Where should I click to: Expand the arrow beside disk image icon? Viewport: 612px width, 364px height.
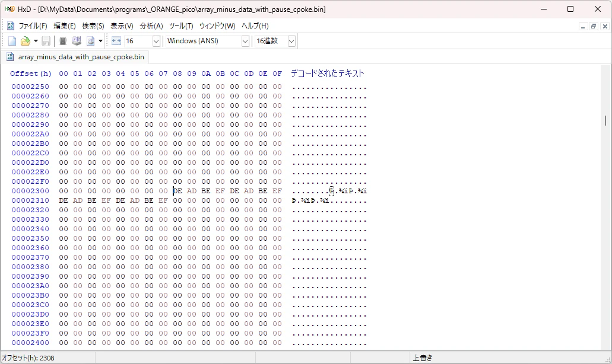click(100, 41)
